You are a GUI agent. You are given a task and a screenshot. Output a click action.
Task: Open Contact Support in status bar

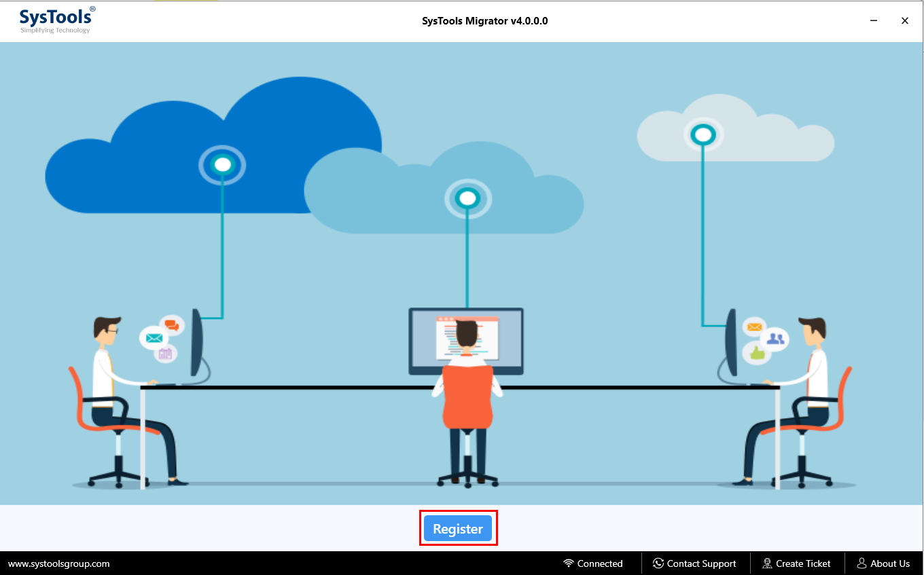[694, 563]
